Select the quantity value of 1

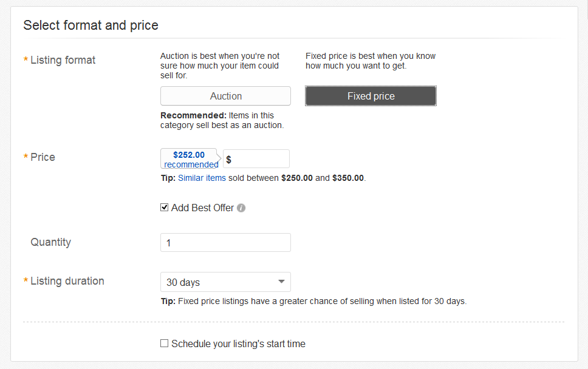225,242
